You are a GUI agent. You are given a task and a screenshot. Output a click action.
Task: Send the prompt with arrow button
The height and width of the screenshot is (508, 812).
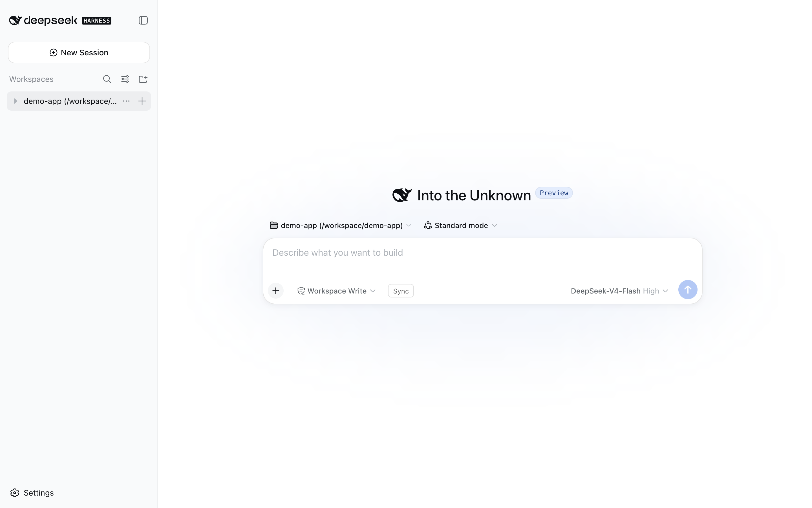pos(687,290)
